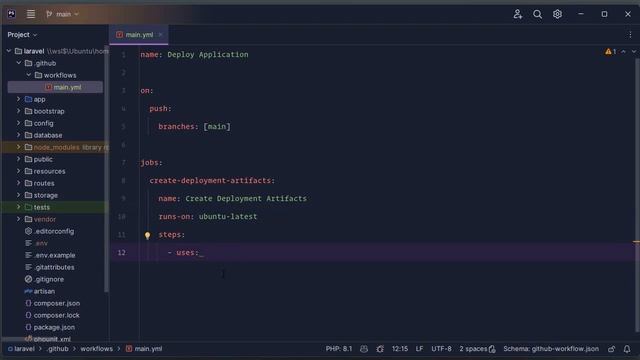Open the PhpStorm application logo menu
Image resolution: width=640 pixels, height=360 pixels.
[x=11, y=14]
